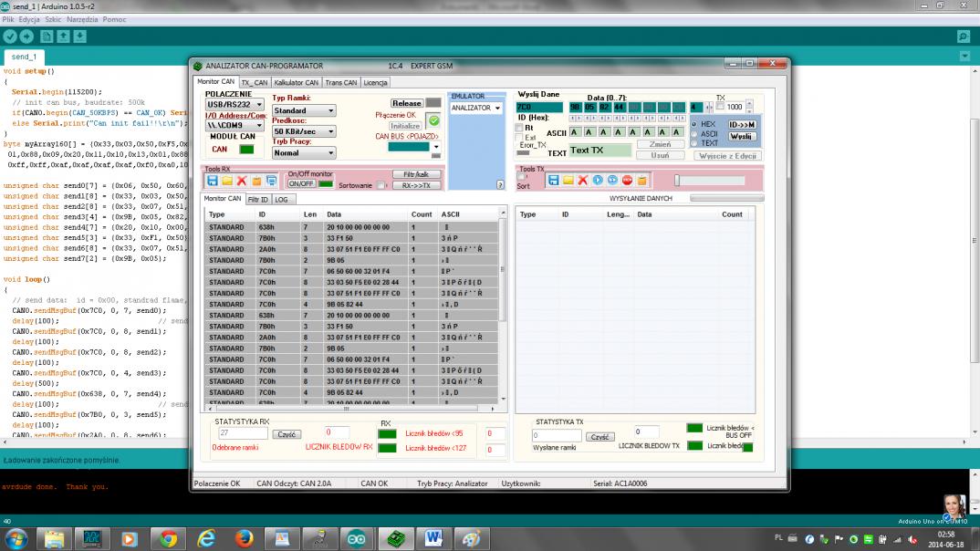The image size is (980, 551).
Task: Open Arduino serial monitor magnifier icon
Action: point(963,36)
